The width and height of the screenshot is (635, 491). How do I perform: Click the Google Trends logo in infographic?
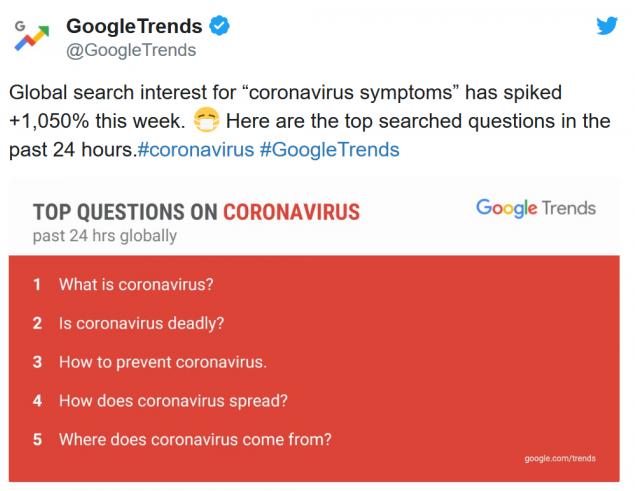pyautogui.click(x=535, y=208)
